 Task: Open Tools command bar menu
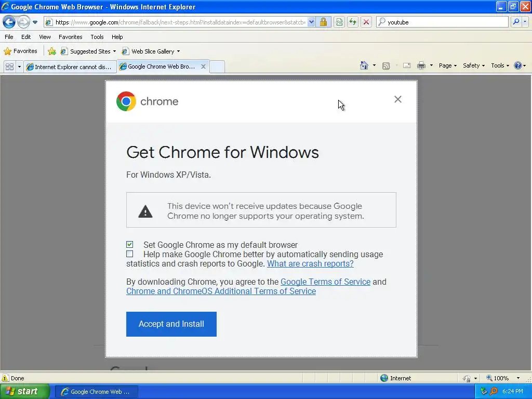[x=500, y=65]
